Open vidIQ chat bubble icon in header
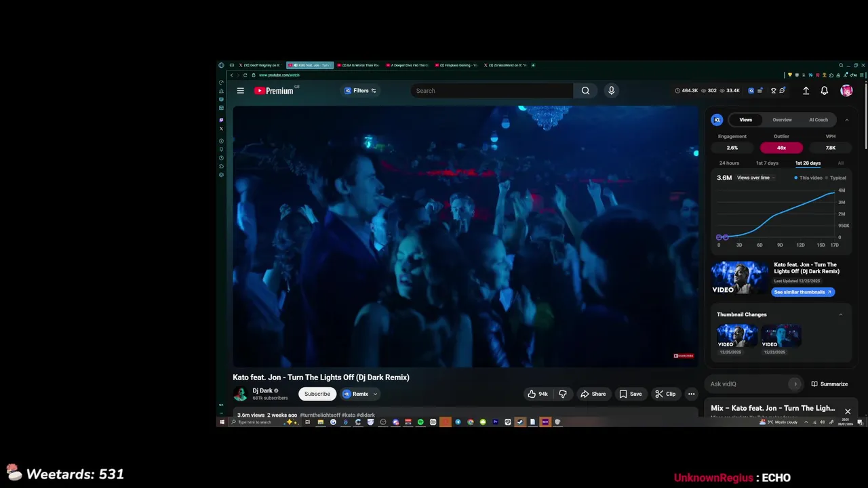The height and width of the screenshot is (488, 868). point(782,91)
